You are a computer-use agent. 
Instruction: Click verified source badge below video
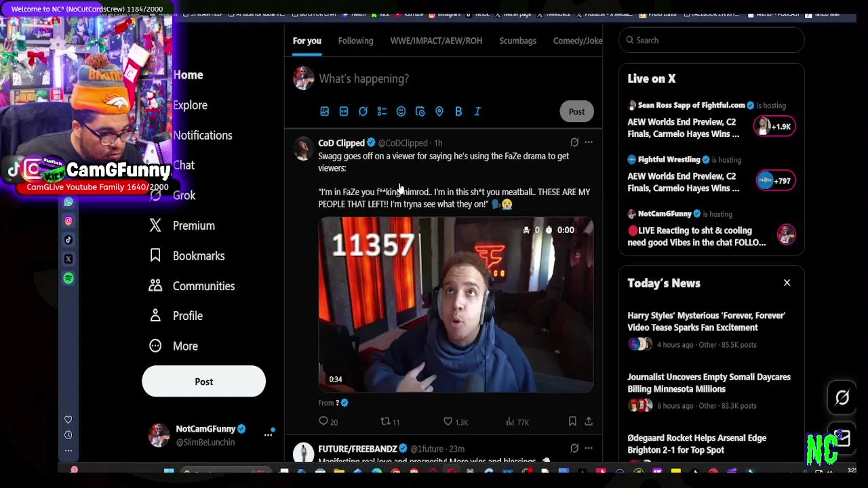point(344,403)
